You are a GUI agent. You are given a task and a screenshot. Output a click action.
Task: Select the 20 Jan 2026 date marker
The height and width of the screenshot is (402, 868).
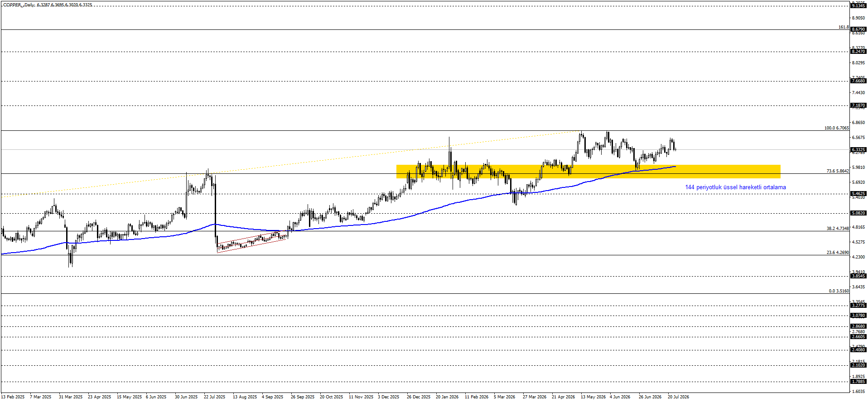pos(447,397)
